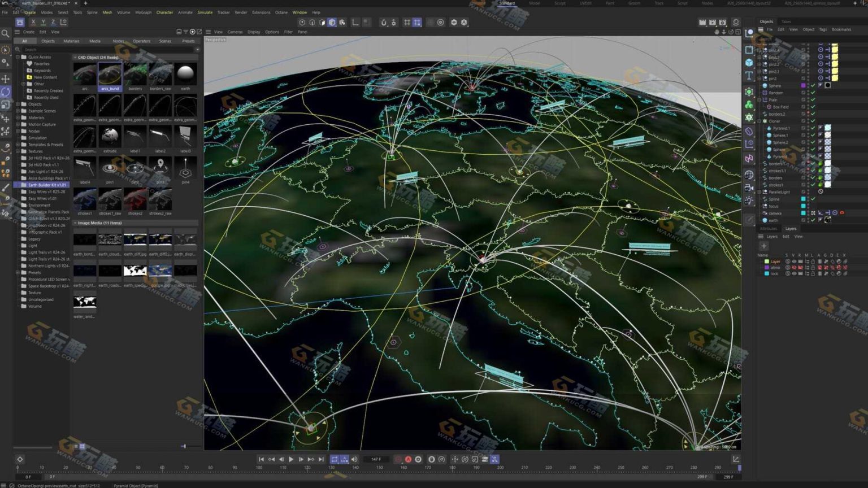
Task: Activate the autokeying record button in the animation toolbar
Action: (x=408, y=459)
